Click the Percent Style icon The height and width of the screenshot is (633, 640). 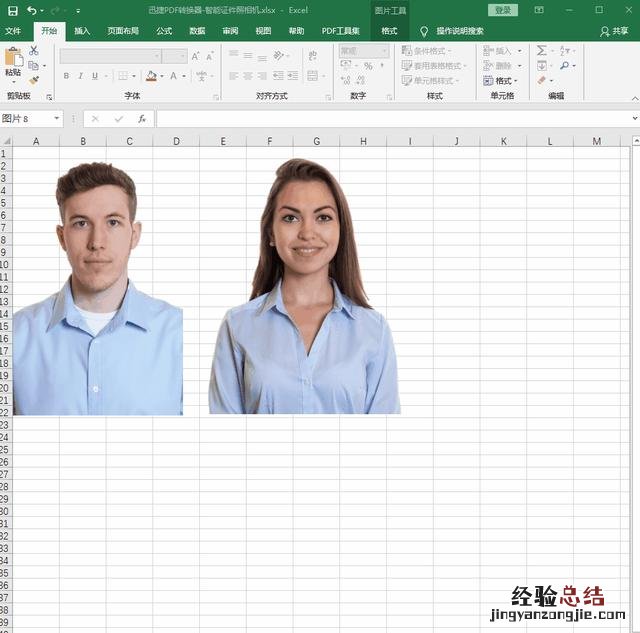pos(368,66)
